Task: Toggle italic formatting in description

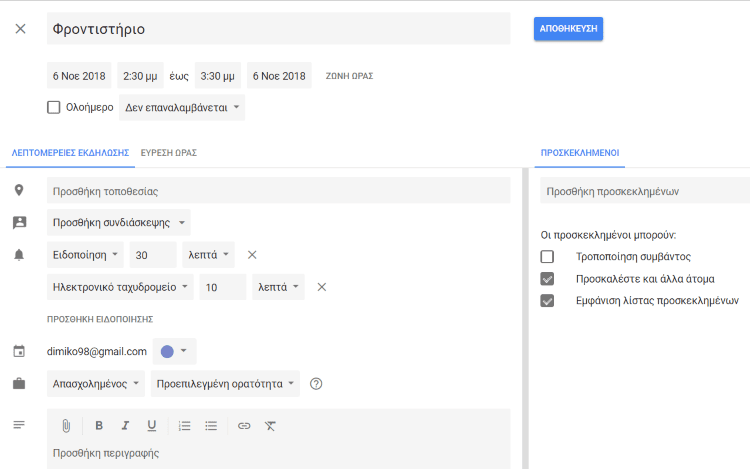Action: [125, 425]
